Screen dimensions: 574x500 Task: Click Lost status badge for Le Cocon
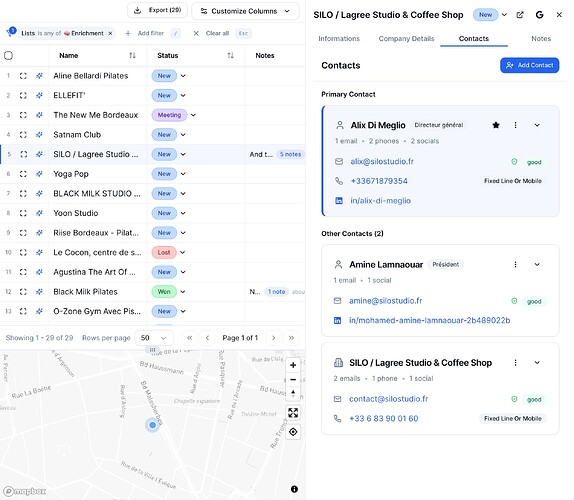click(164, 253)
